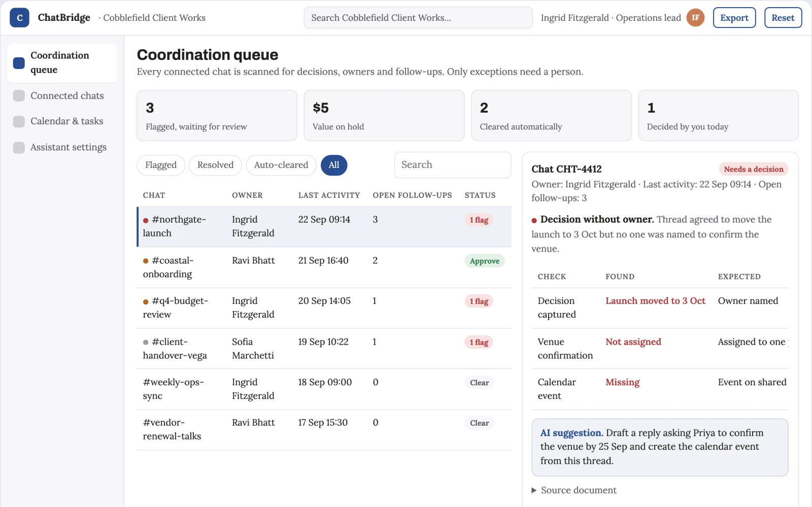
Task: Open the #weekly-ops-sync chat row
Action: coord(324,389)
